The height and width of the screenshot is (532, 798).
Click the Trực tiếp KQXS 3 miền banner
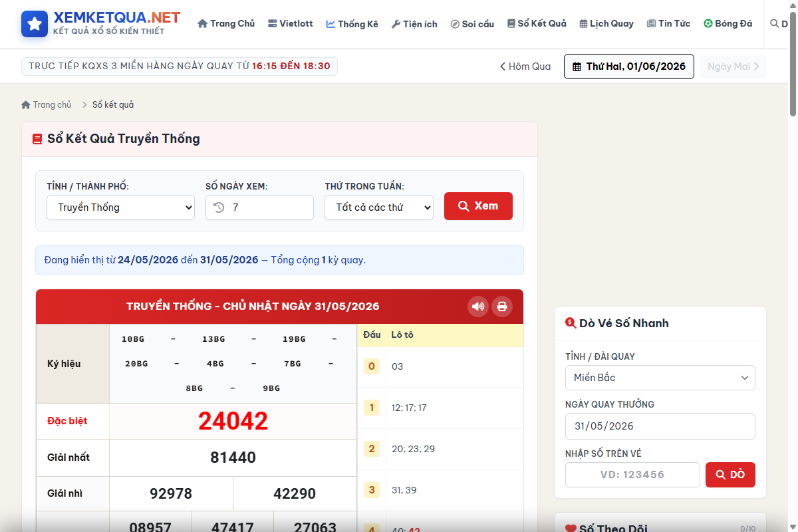[180, 66]
